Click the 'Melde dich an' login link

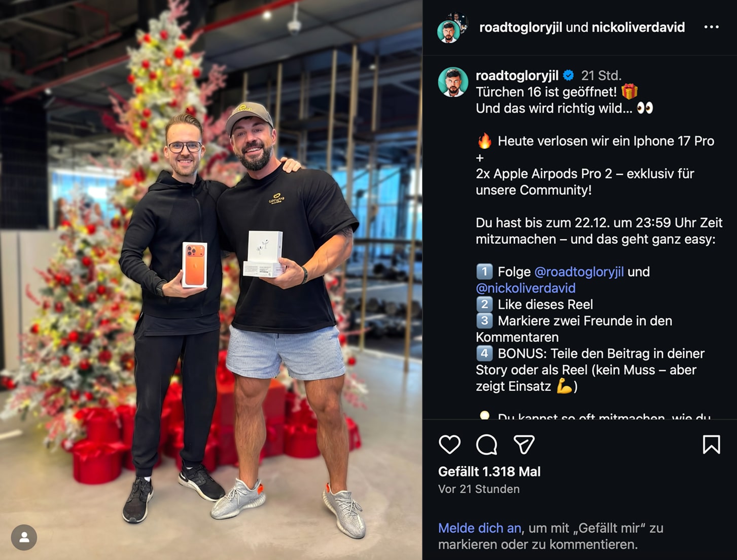[479, 528]
